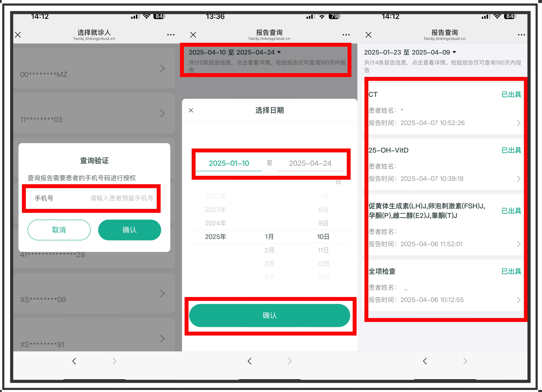Pick 11日 in the day wheel
Screen dimensions: 542x392
click(x=323, y=250)
